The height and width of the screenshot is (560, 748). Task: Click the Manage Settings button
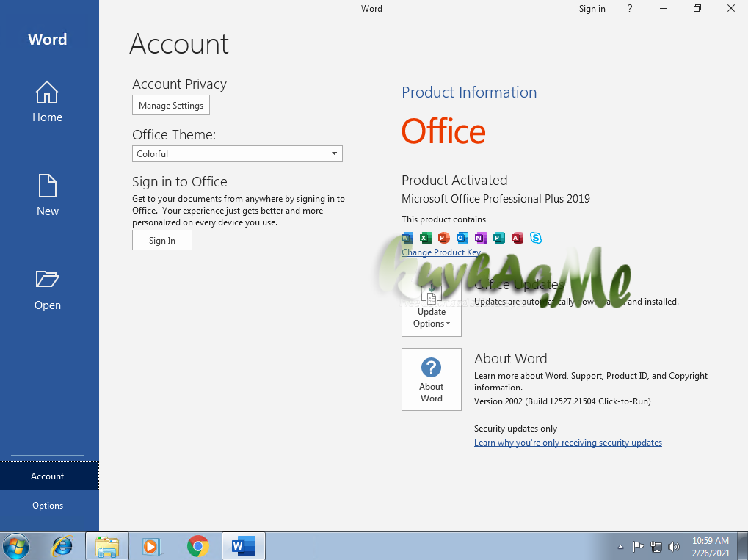[171, 106]
